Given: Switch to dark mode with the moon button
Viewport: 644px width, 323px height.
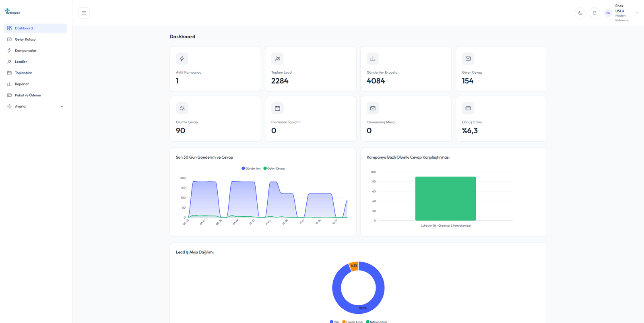Looking at the screenshot, I should (580, 13).
